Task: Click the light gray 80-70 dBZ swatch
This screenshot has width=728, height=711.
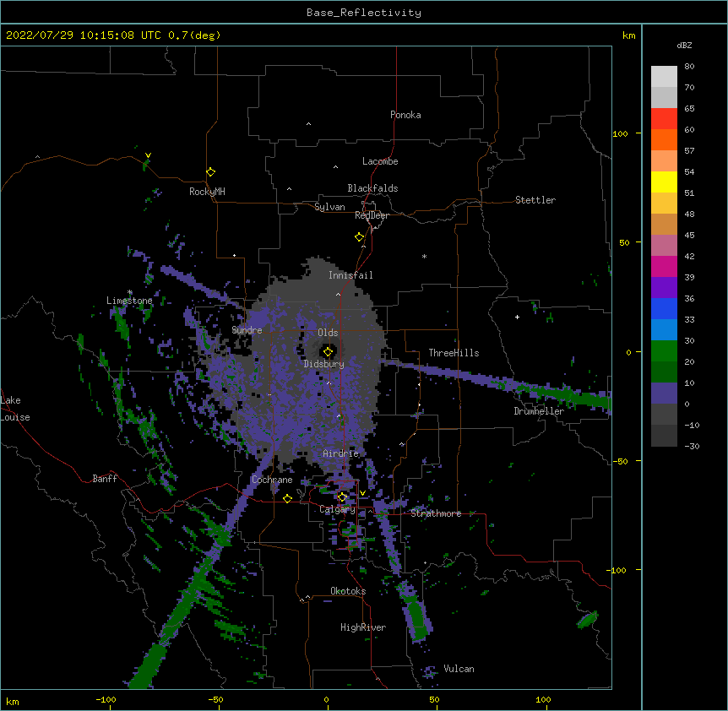Action: 664,77
